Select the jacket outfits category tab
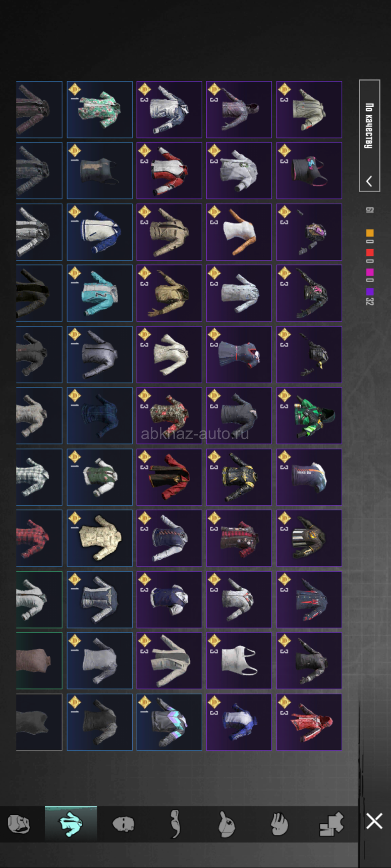 71,824
